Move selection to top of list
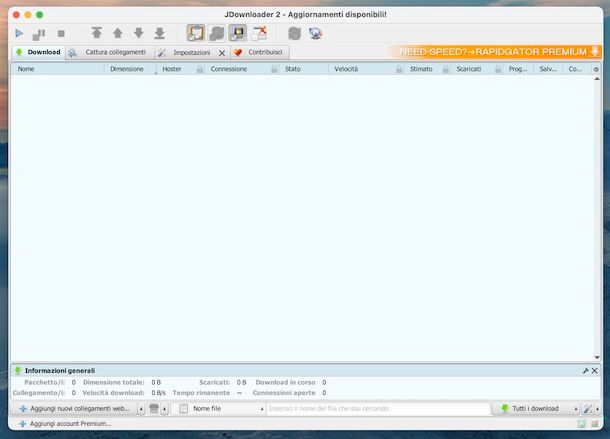Viewport: 610px width, 439px height. [96, 33]
